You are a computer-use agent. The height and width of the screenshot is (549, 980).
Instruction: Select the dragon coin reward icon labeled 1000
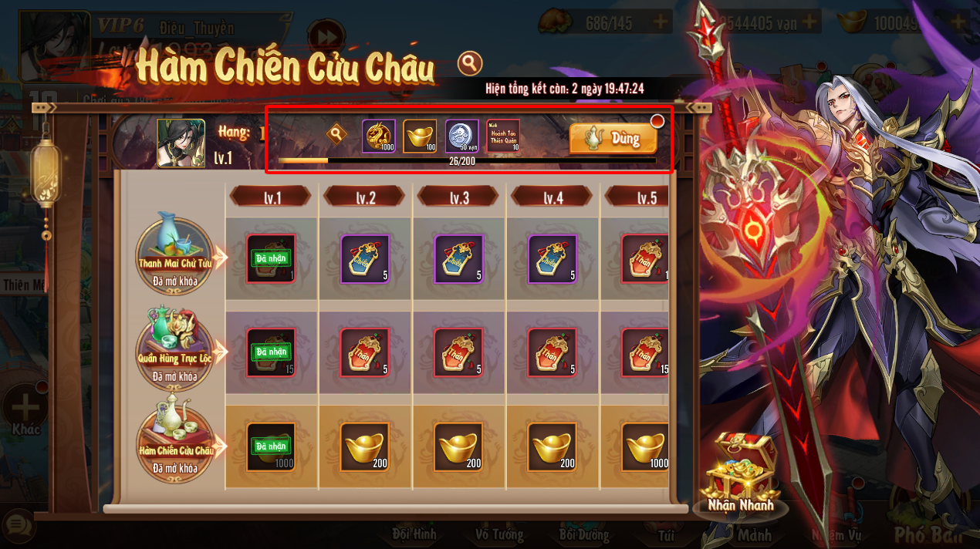(x=379, y=136)
